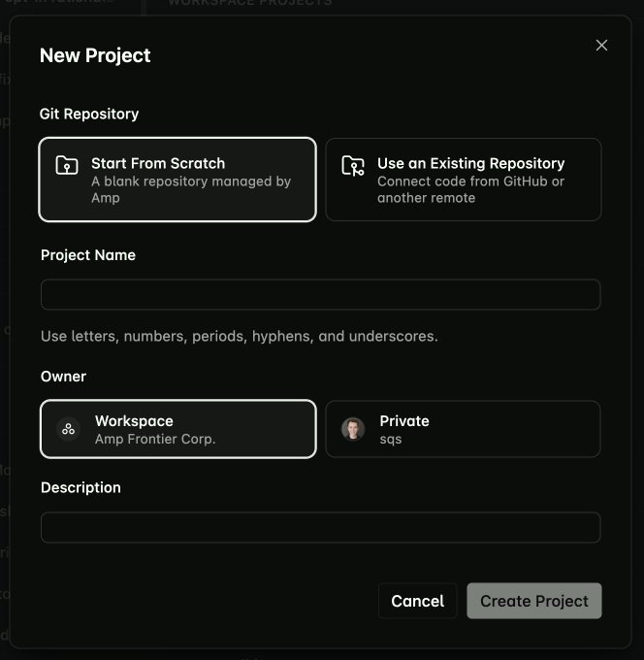
Task: Focus the Project Name input field
Action: tap(320, 294)
